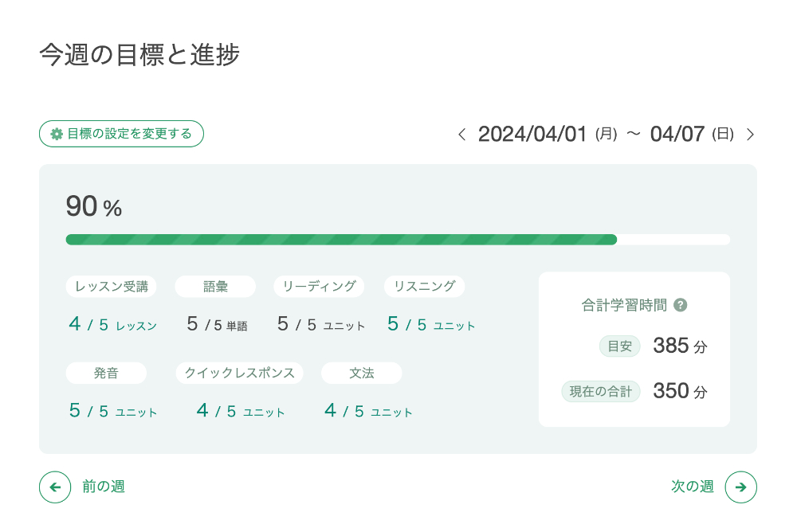
Task: Click the circled right arrow icon
Action: pos(740,487)
